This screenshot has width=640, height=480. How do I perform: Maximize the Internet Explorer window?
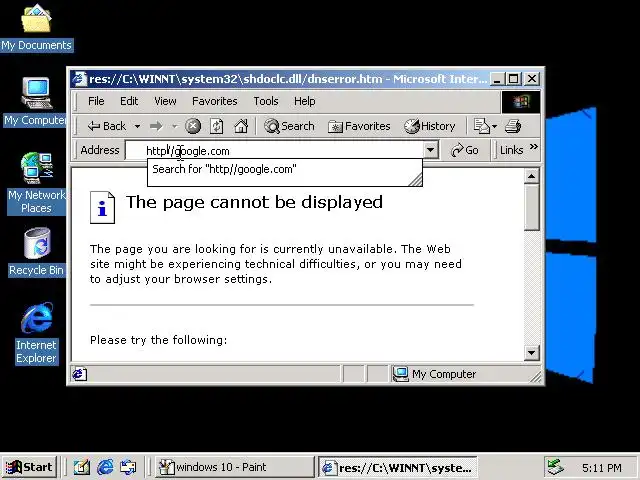tap(513, 79)
